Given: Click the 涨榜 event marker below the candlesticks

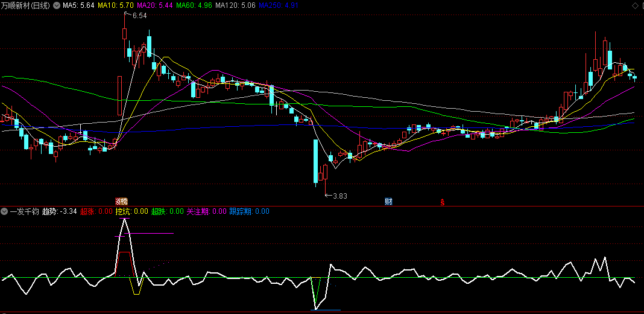Looking at the screenshot, I should pos(122,202).
